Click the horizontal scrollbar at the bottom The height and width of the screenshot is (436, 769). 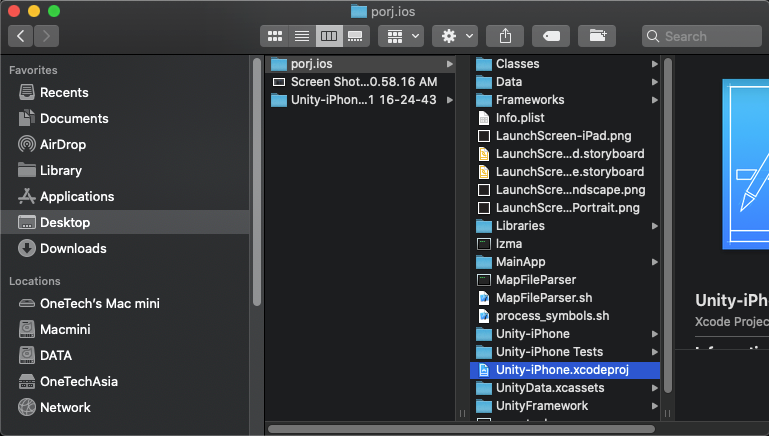(461, 429)
